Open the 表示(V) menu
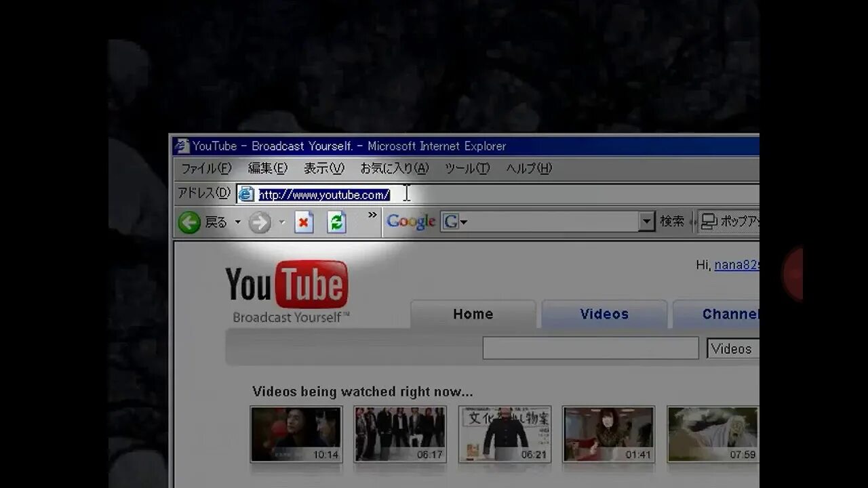 pos(323,168)
